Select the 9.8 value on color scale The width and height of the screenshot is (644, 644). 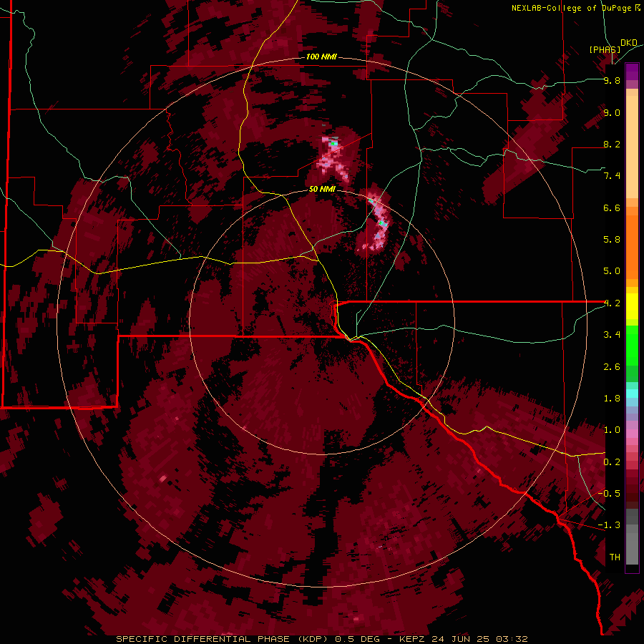tap(612, 80)
